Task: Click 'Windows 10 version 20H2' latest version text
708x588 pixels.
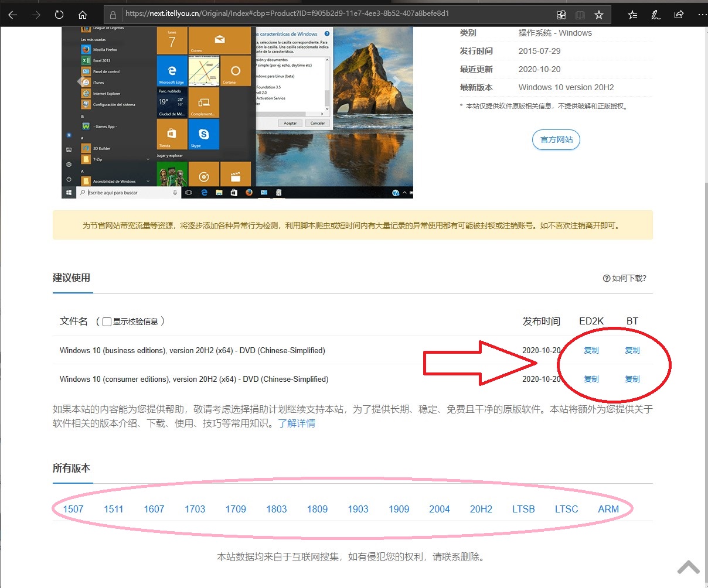Action: [x=566, y=87]
